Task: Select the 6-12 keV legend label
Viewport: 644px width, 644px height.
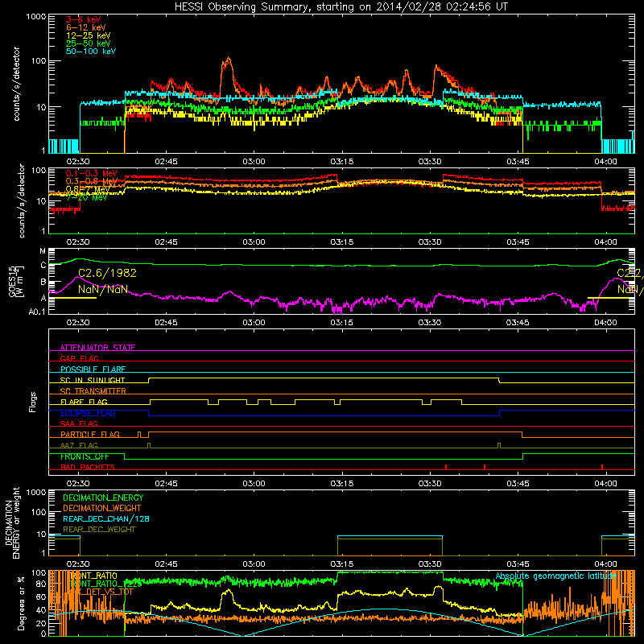Action: [x=86, y=27]
